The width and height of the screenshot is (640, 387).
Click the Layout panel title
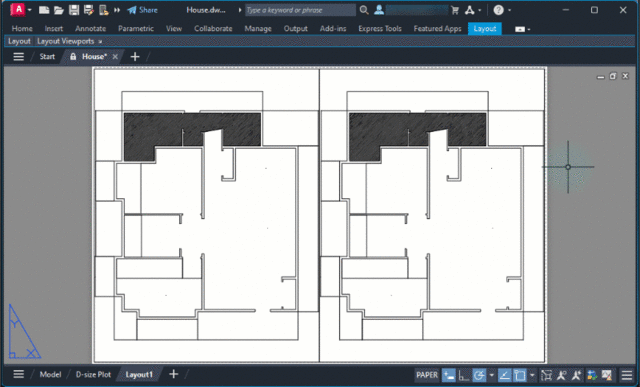[19, 41]
